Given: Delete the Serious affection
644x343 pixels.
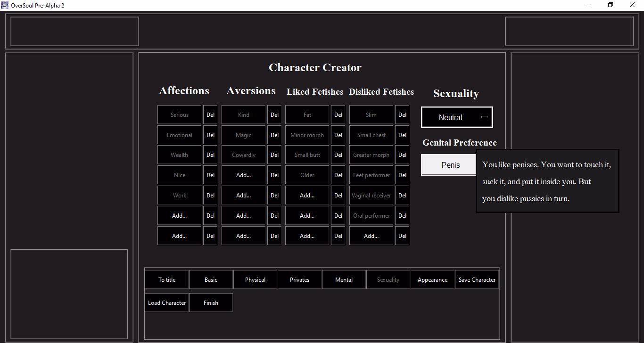Looking at the screenshot, I should [211, 114].
